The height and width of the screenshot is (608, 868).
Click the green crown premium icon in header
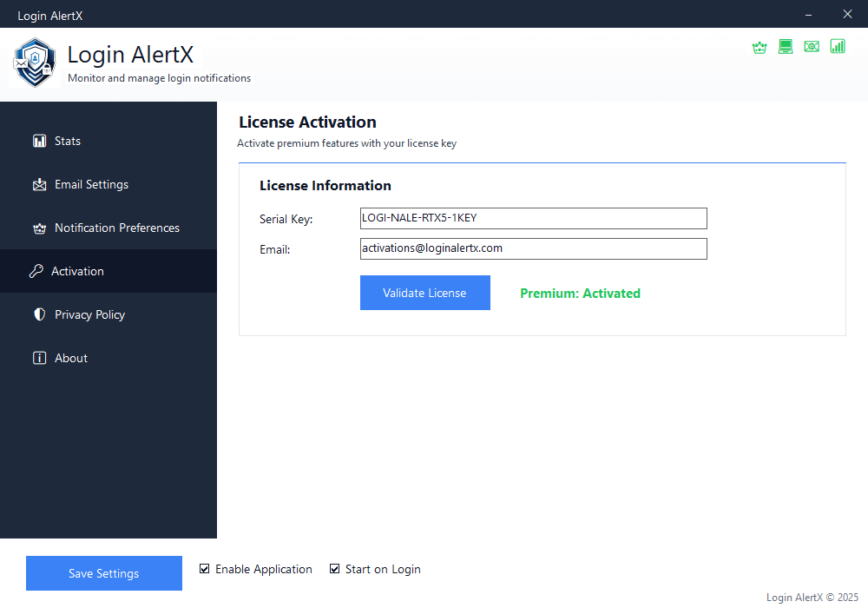click(759, 47)
